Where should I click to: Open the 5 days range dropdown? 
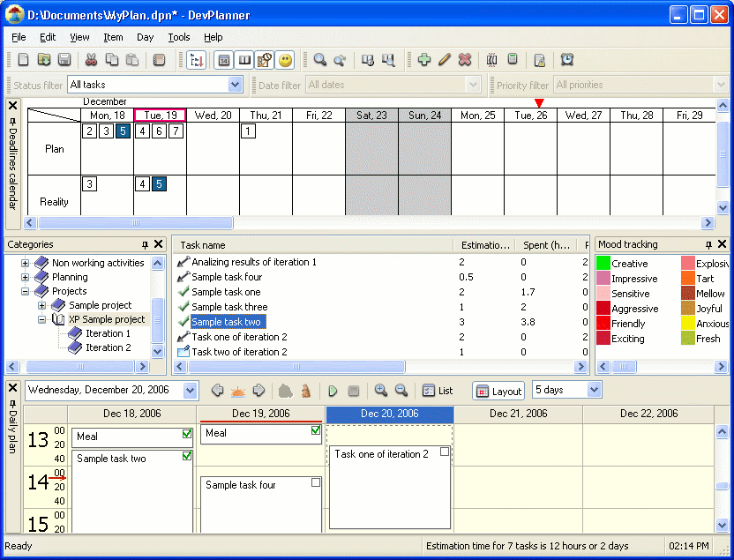(594, 390)
